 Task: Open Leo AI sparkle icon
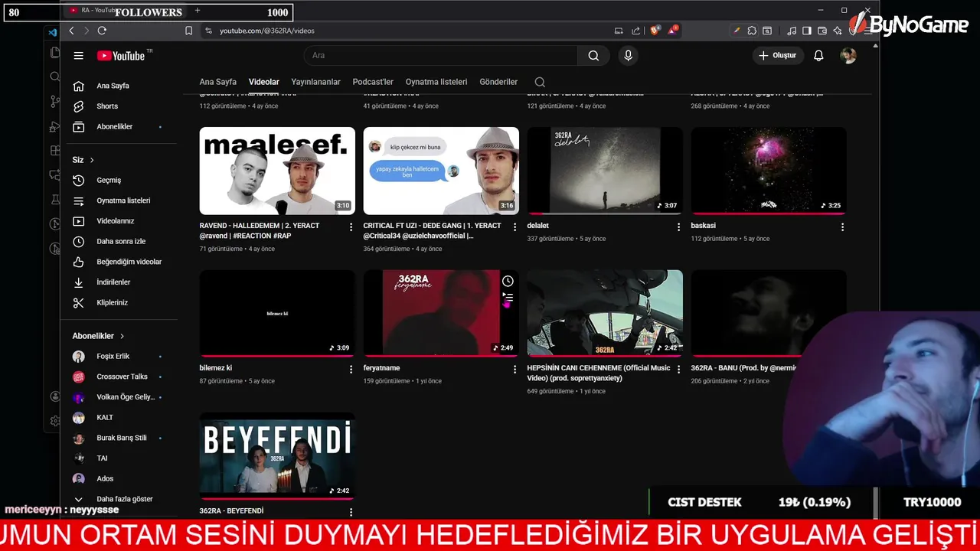(x=838, y=31)
